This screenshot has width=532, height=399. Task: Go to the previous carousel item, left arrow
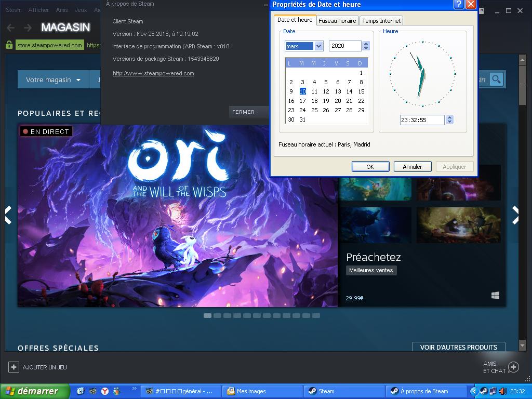[x=8, y=215]
